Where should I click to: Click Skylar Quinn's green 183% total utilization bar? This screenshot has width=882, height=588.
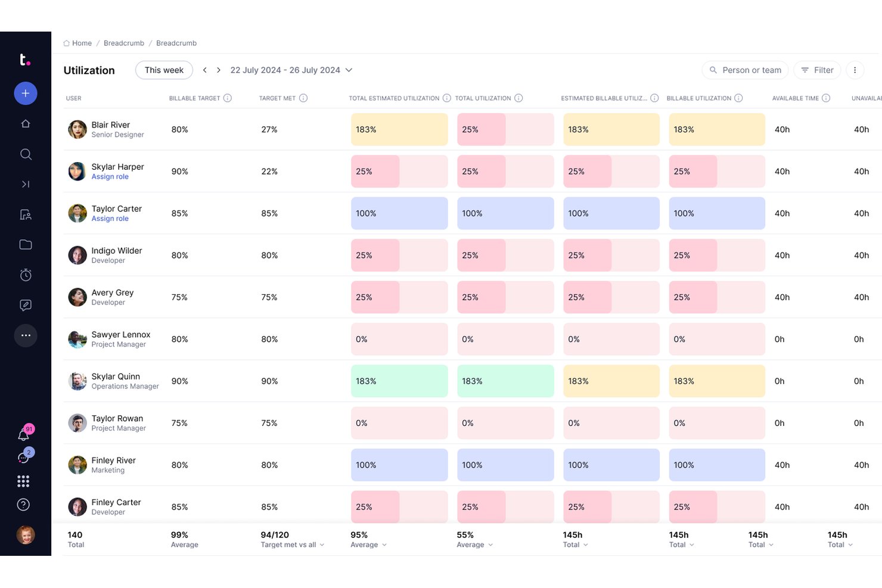click(505, 381)
